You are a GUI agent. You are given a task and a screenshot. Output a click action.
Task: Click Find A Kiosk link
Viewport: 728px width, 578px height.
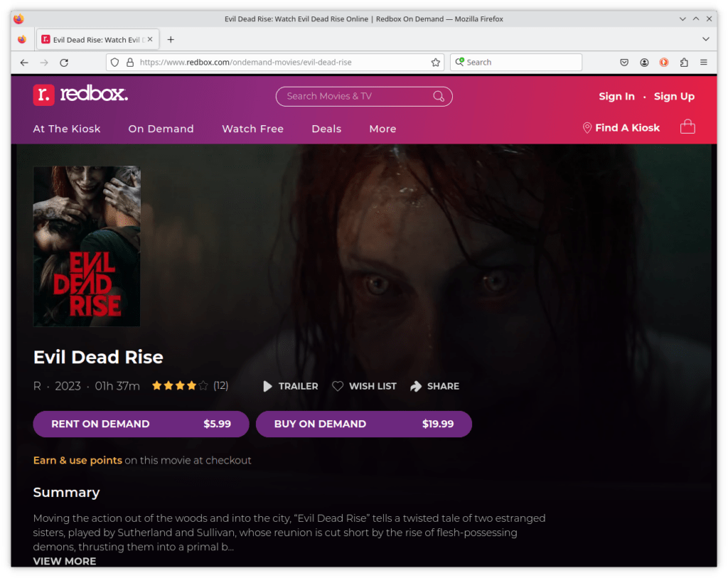click(627, 128)
